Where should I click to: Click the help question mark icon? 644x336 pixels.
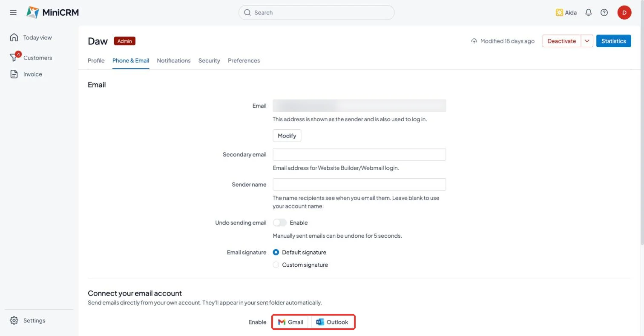[x=604, y=12]
